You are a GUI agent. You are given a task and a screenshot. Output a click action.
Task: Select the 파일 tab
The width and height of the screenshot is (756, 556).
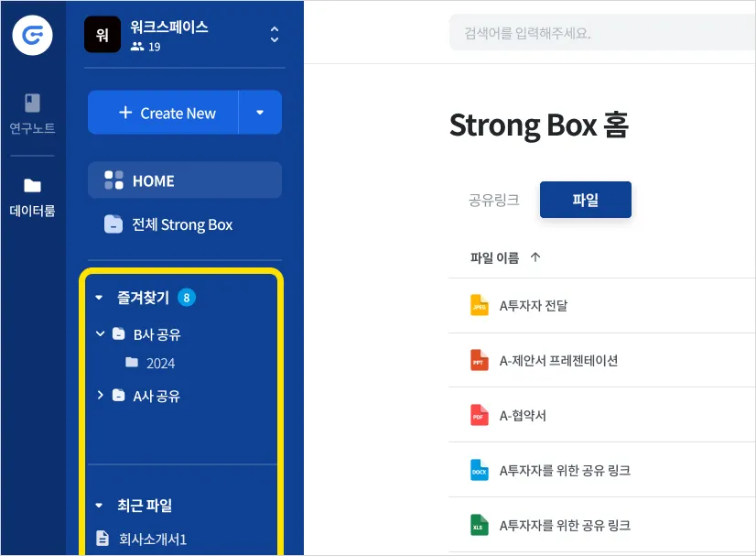(585, 200)
